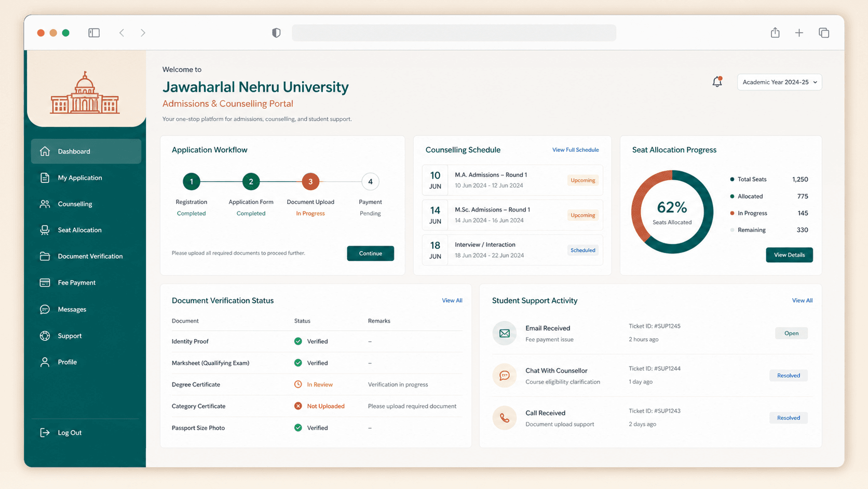Click the Upcoming badge for M.Sc. Admissions
The width and height of the screenshot is (868, 489).
(582, 215)
